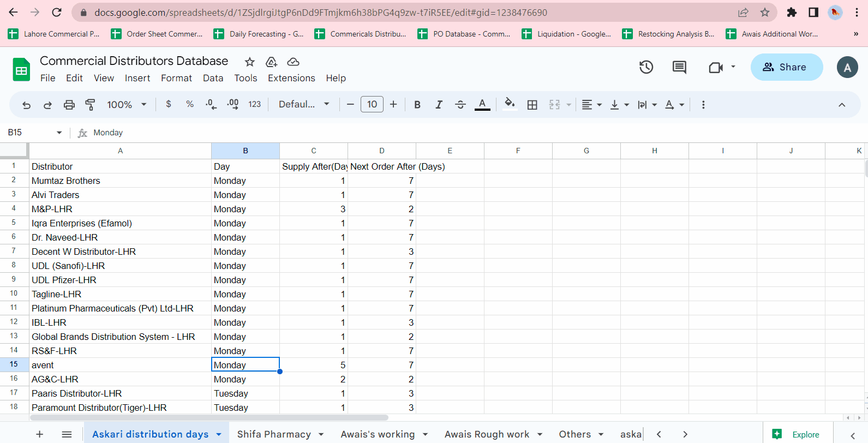This screenshot has height=443, width=868.
Task: Open Daily Forecasting bookmark
Action: tap(259, 34)
